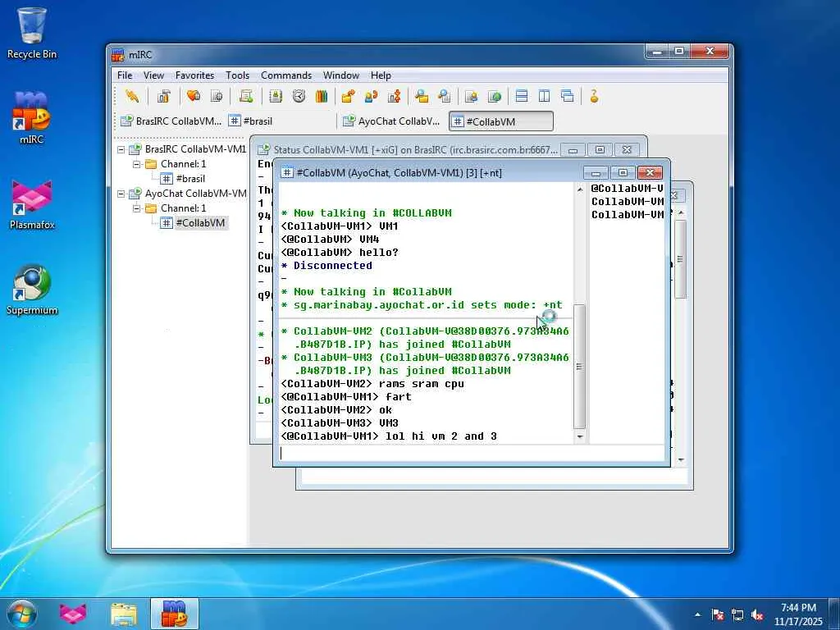Open the Address Book toolbar icon
This screenshot has width=840, height=630.
(x=276, y=97)
